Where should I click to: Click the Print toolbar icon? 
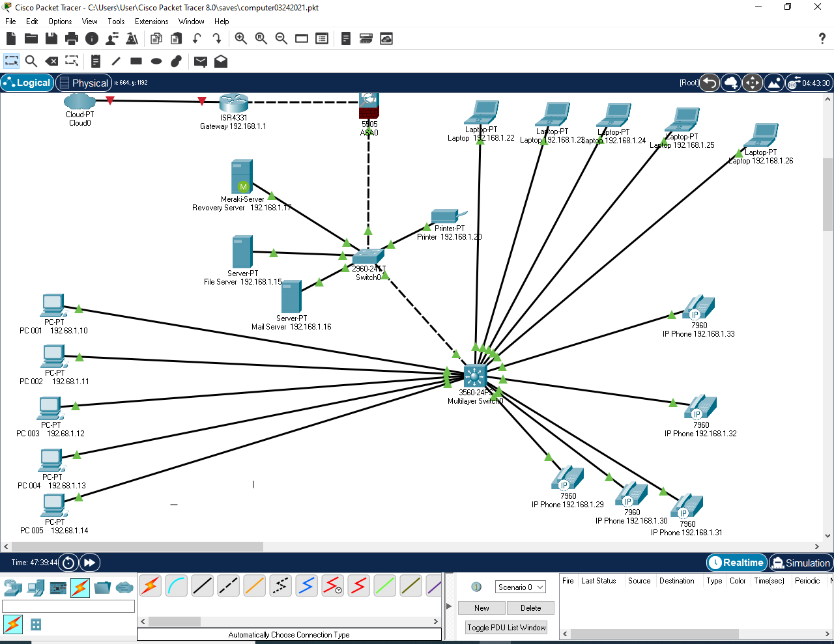(x=72, y=39)
